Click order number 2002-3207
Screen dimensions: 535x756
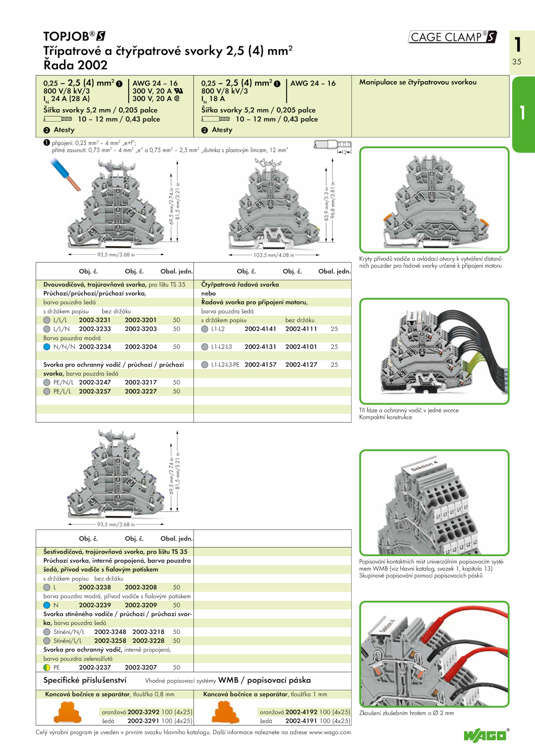pyautogui.click(x=141, y=667)
